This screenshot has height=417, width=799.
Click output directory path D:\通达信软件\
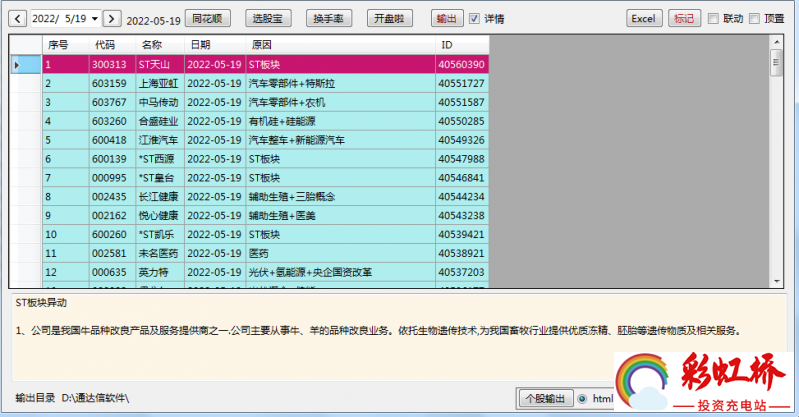point(95,398)
